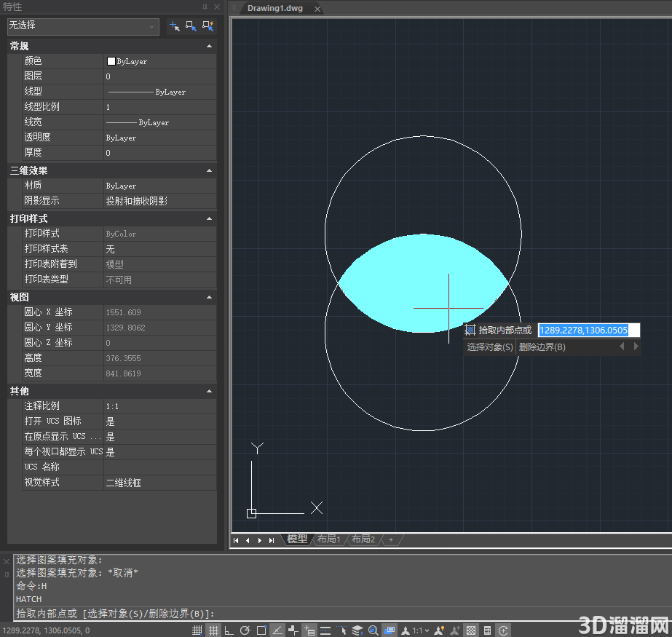Viewport: 672px width, 637px height.
Task: Toggle polar tracking icon
Action: point(245,630)
